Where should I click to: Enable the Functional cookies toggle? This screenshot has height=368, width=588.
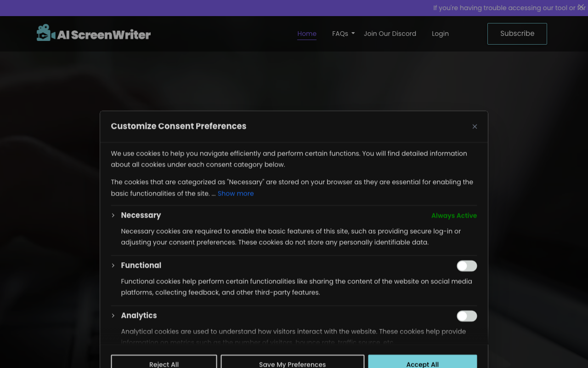(x=467, y=266)
